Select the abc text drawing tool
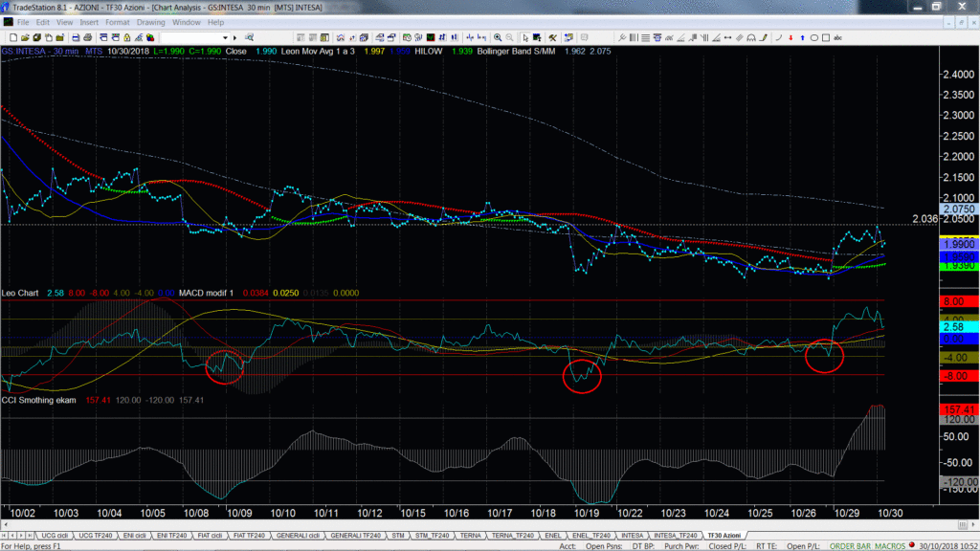980x551 pixels. (x=837, y=37)
